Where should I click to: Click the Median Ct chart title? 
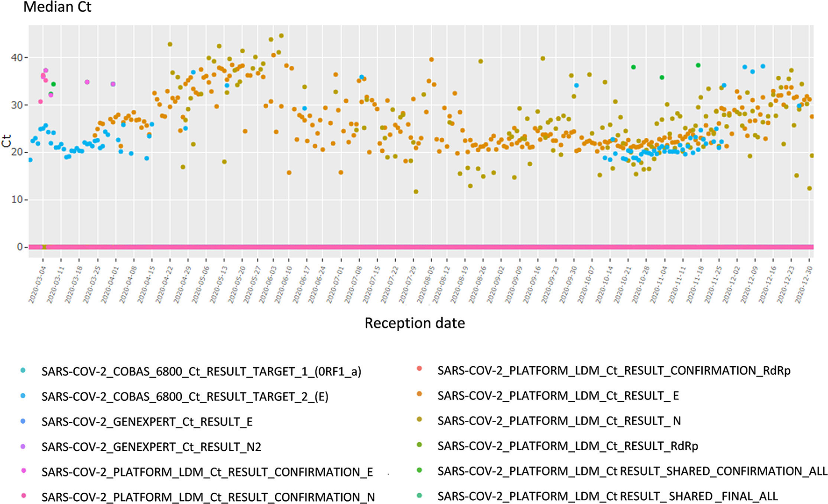point(57,7)
